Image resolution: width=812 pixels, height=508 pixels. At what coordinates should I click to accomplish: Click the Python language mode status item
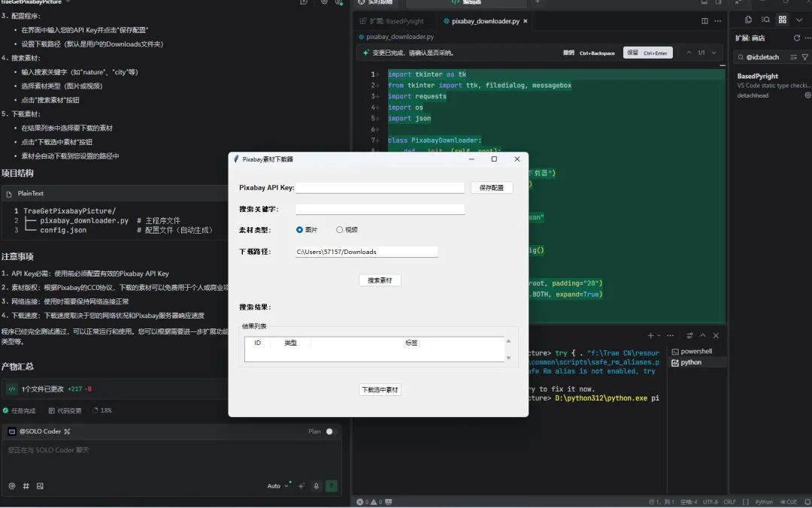click(x=763, y=502)
